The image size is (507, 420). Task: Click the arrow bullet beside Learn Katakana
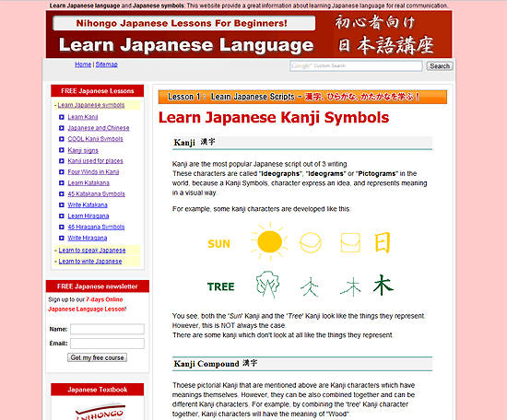pos(62,183)
